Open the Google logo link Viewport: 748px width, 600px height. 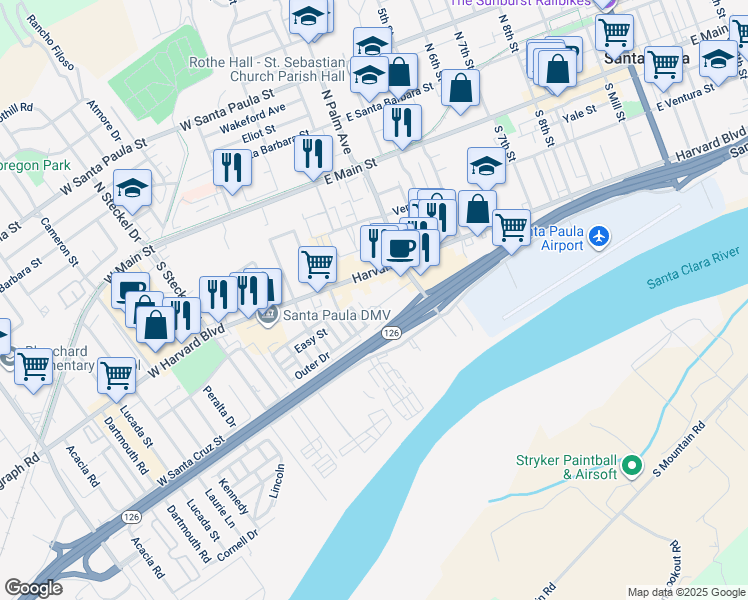33,588
